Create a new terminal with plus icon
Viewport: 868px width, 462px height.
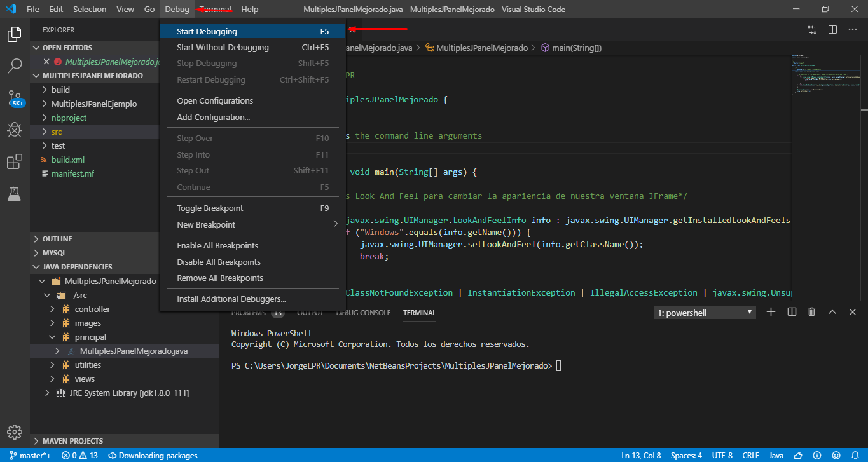(771, 311)
